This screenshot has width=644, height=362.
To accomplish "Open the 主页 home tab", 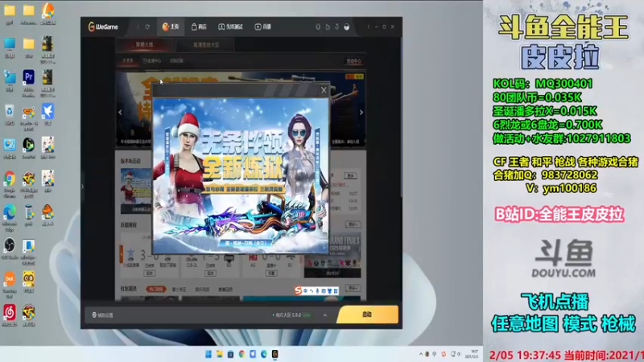I will pyautogui.click(x=171, y=27).
